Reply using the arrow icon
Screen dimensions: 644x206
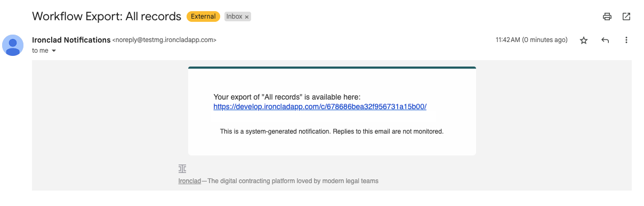click(605, 40)
